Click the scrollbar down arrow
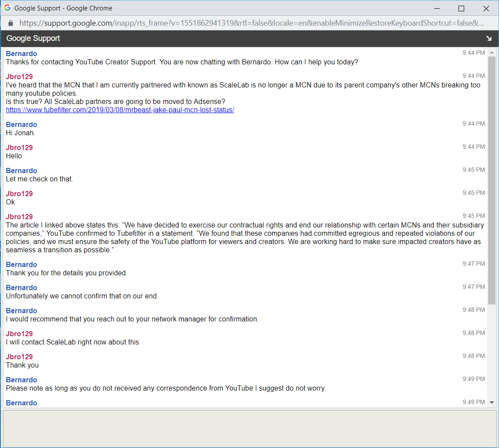Viewport: 499px width, 448px height. coord(492,402)
